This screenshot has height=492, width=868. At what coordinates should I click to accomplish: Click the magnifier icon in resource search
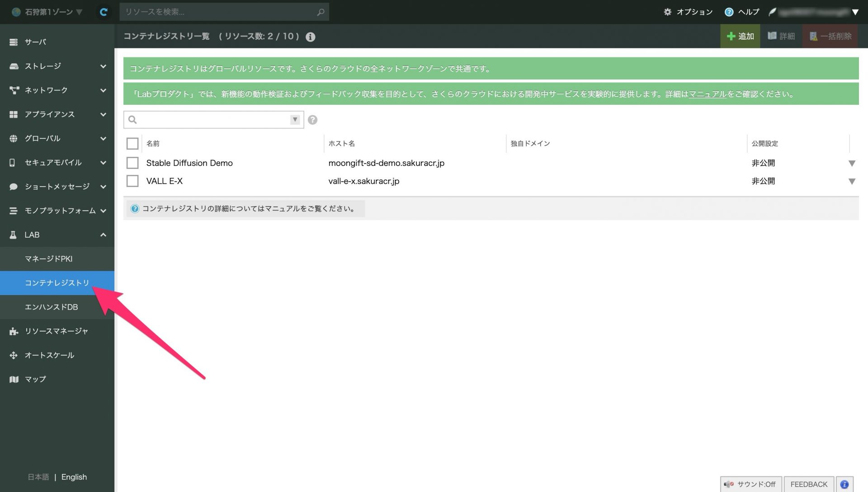[321, 12]
